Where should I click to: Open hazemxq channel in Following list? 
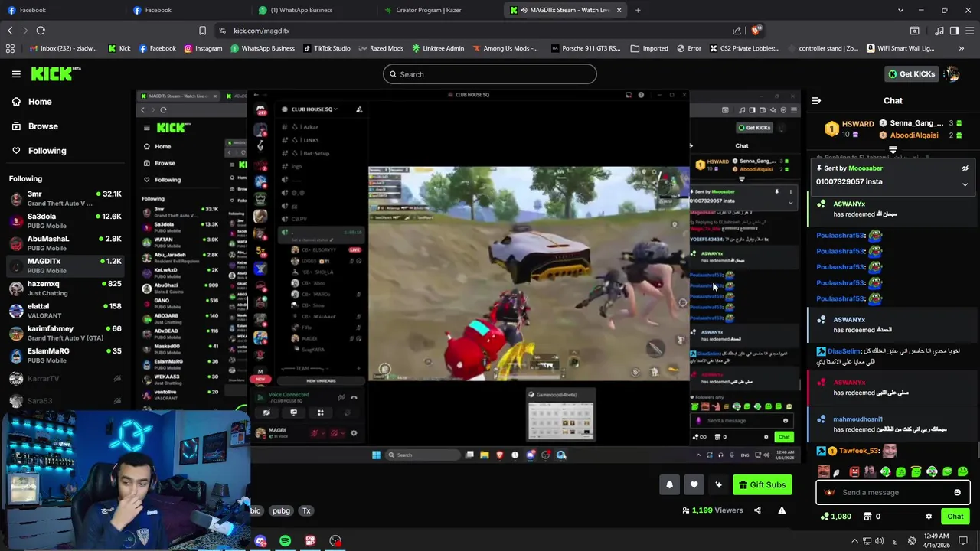click(65, 288)
